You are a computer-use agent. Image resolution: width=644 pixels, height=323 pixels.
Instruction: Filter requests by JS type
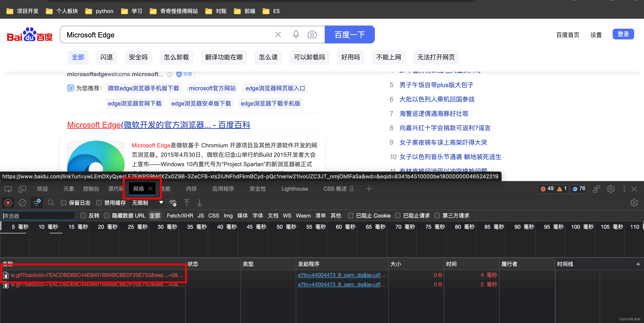coord(200,215)
